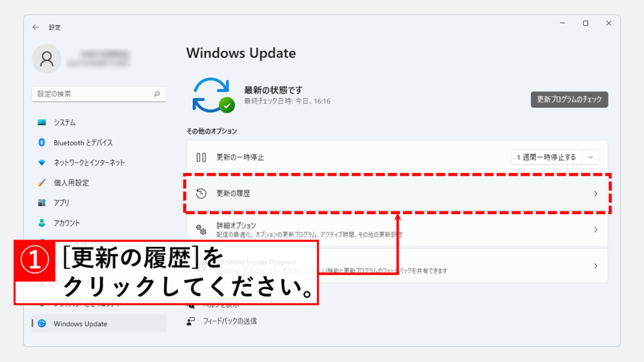Click the account person icon
644x362 pixels.
tap(42, 223)
